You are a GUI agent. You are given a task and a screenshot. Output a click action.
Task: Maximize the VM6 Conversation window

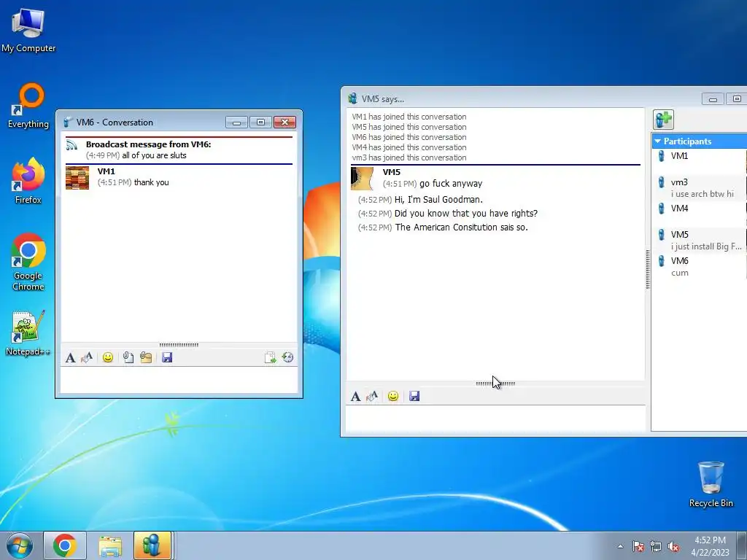(x=260, y=122)
